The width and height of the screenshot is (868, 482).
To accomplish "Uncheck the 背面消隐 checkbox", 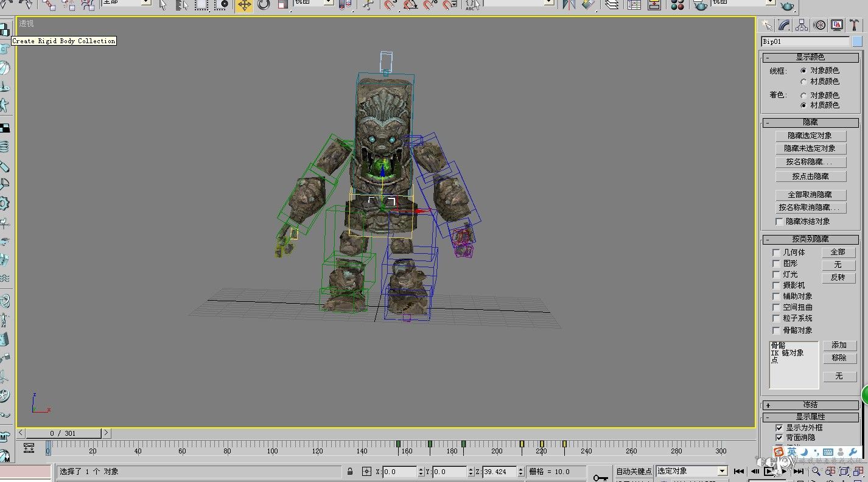I will click(x=779, y=438).
